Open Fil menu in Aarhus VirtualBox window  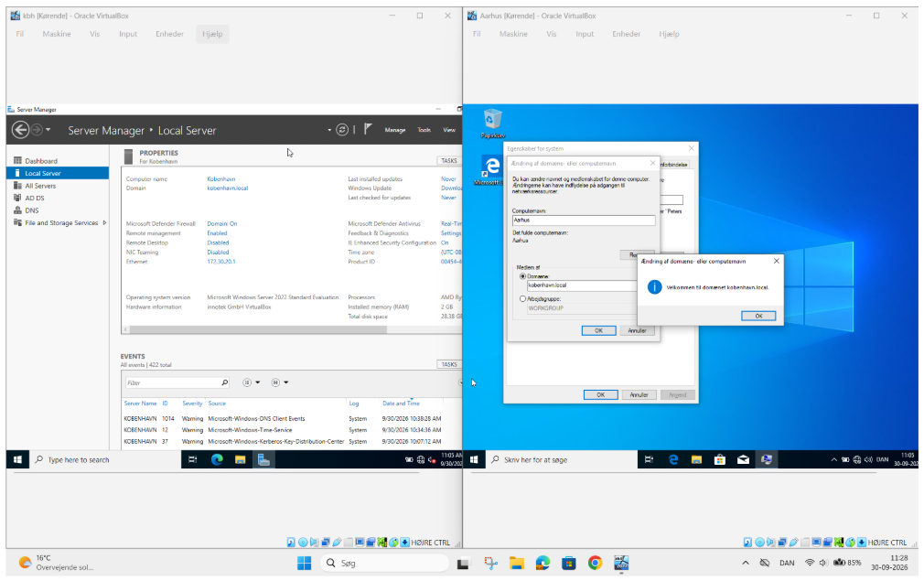pos(477,34)
